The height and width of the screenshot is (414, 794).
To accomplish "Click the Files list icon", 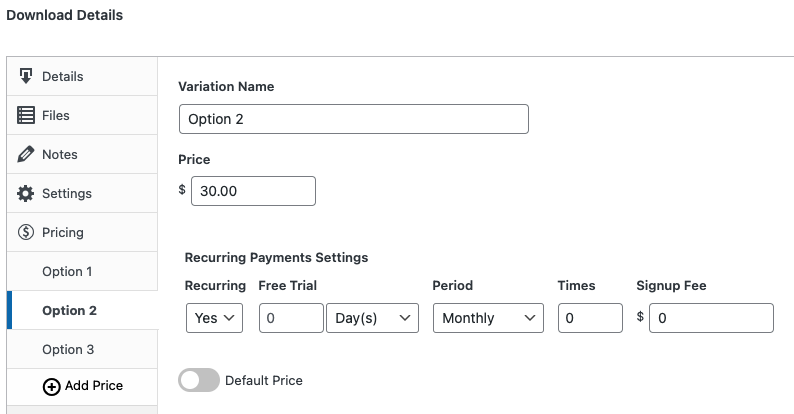I will [26, 115].
